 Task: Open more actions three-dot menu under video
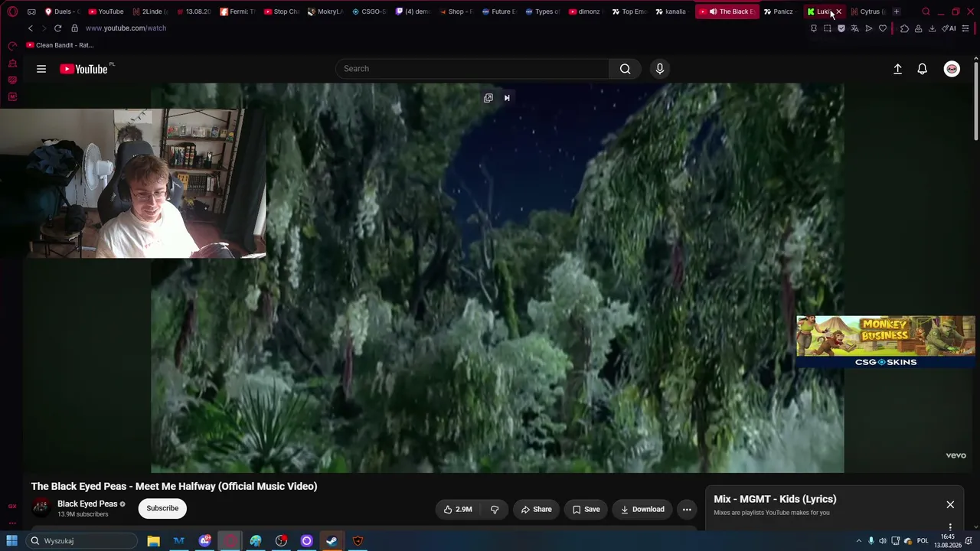[687, 509]
